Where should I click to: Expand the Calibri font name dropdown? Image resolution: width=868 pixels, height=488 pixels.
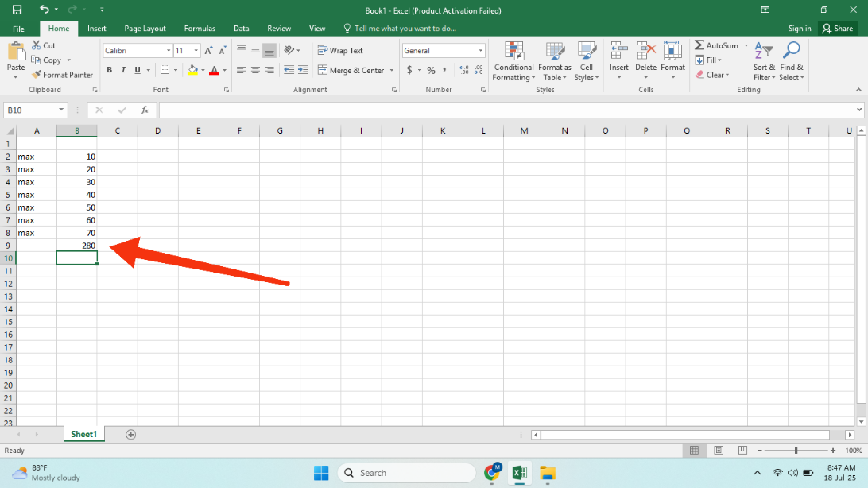point(169,50)
